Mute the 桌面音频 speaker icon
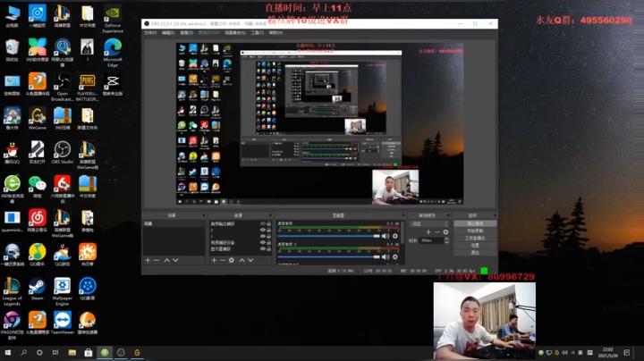 point(386,236)
